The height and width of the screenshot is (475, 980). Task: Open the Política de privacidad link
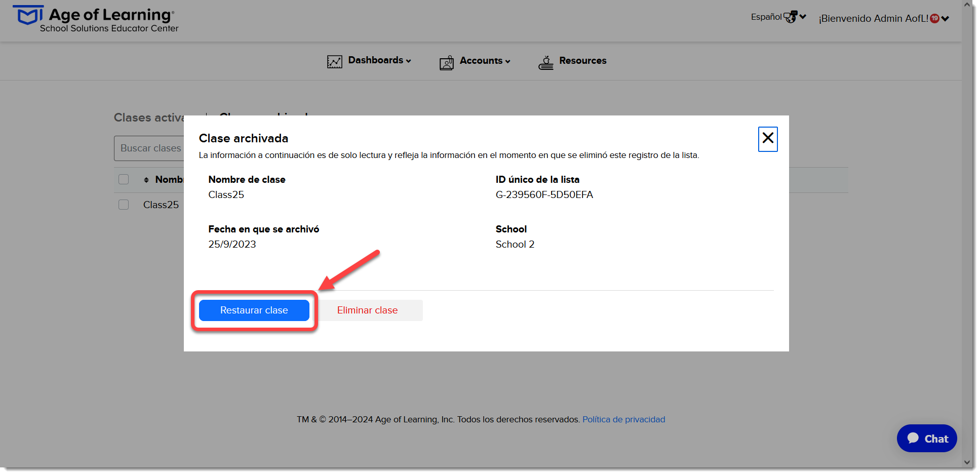(623, 419)
